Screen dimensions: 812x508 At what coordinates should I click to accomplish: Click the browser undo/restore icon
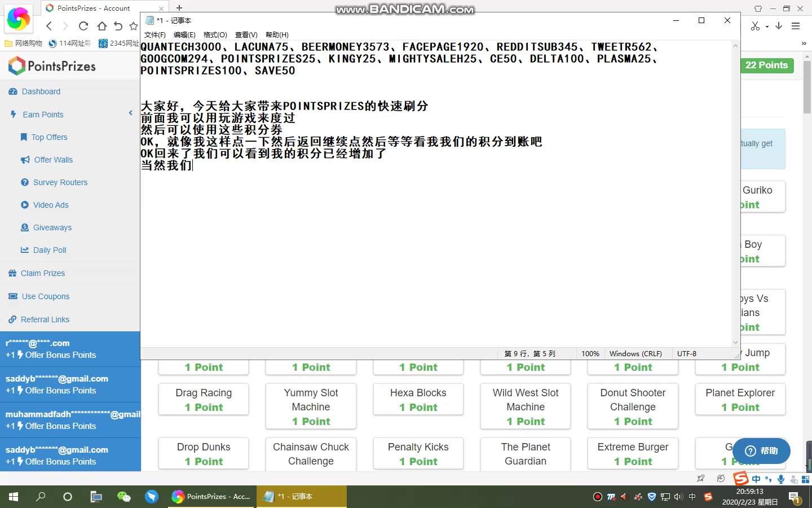coord(118,26)
